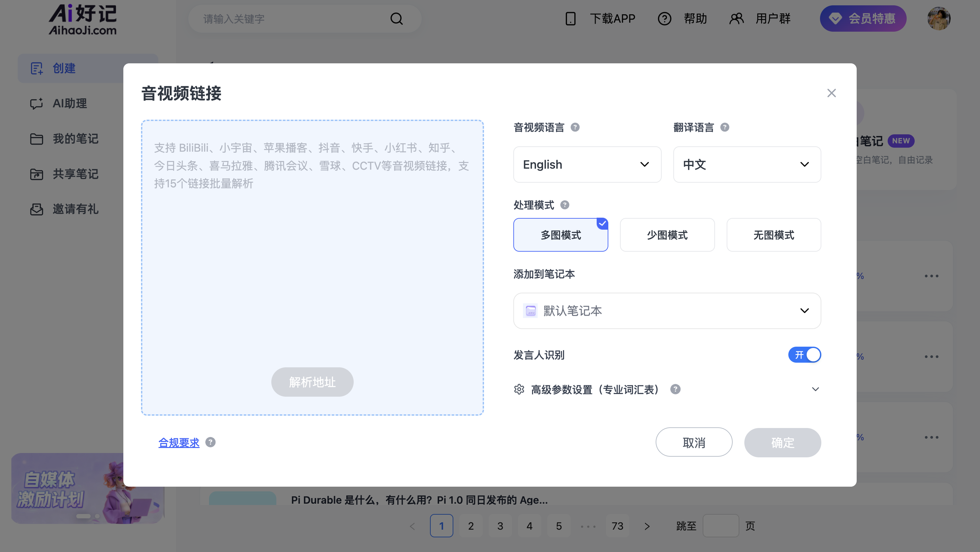The width and height of the screenshot is (980, 552).
Task: Click the 创建 sidebar icon
Action: click(37, 68)
